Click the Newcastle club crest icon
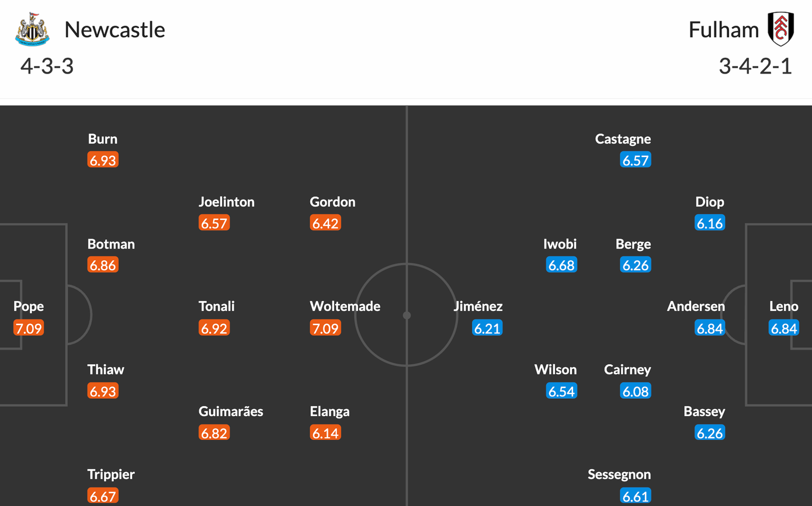Viewport: 812px width, 506px height. click(32, 29)
